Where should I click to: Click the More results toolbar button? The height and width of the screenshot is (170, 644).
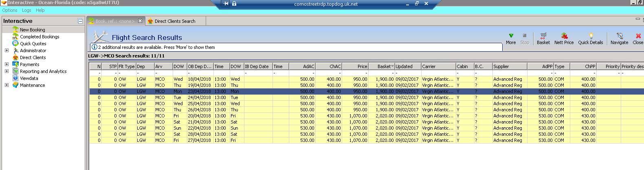point(511,39)
